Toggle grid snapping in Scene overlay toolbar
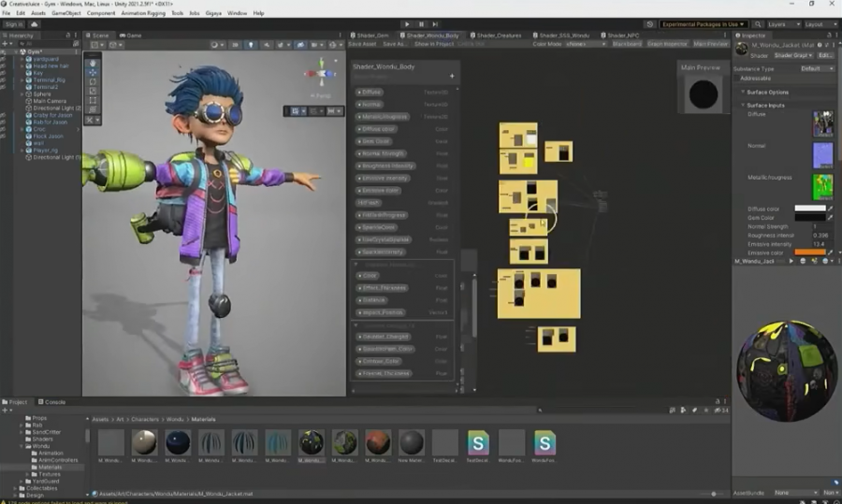842x504 pixels. pyautogui.click(x=297, y=111)
